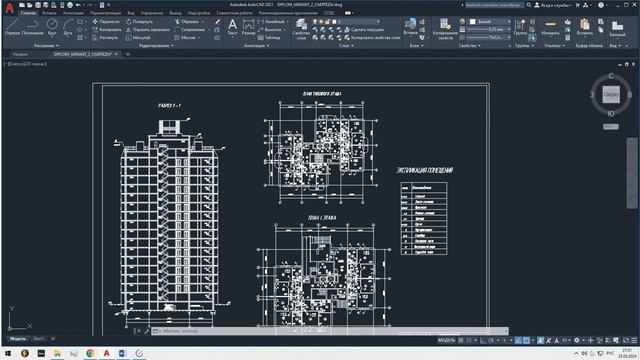Screen dimensions: 640x360
Task: Toggle object snap tracking (highlighted blue)
Action: [x=518, y=340]
